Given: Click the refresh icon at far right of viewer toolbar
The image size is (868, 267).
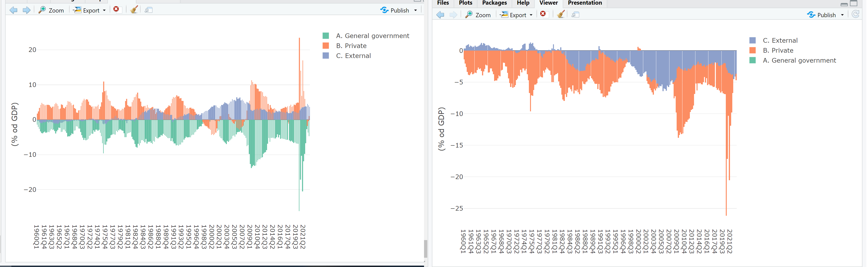Looking at the screenshot, I should point(855,14).
